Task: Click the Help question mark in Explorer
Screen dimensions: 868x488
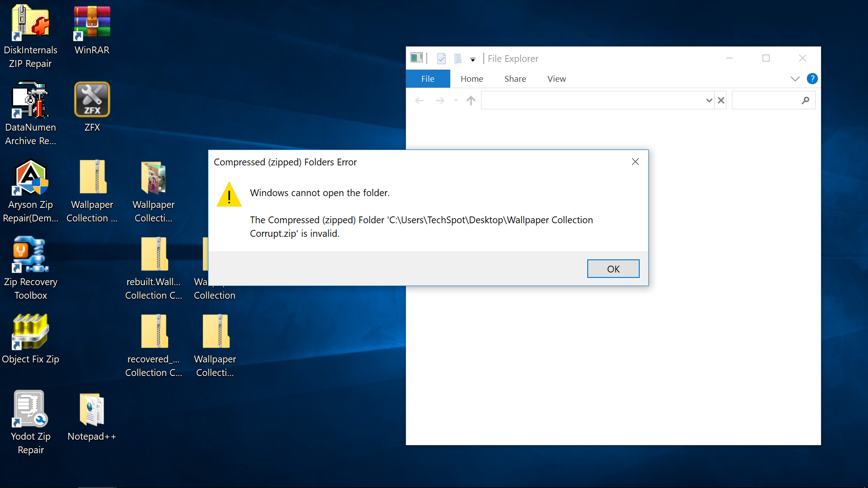Action: [x=812, y=79]
